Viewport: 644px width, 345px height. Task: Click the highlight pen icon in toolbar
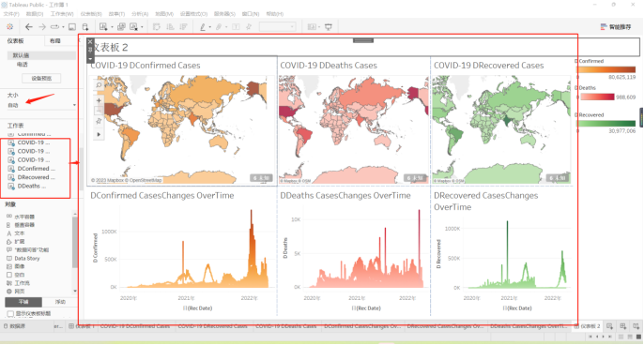click(203, 26)
